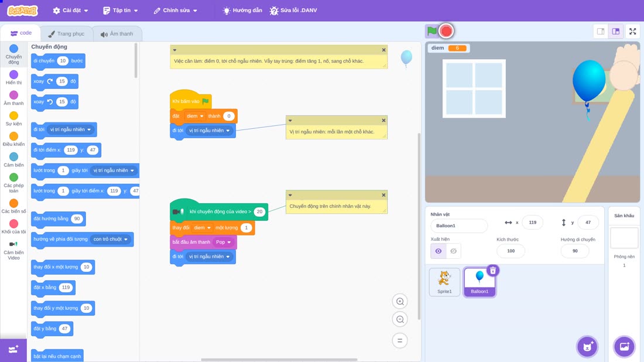The height and width of the screenshot is (362, 644).
Task: Edit the Hướng di chuyển direction field
Action: [574, 251]
